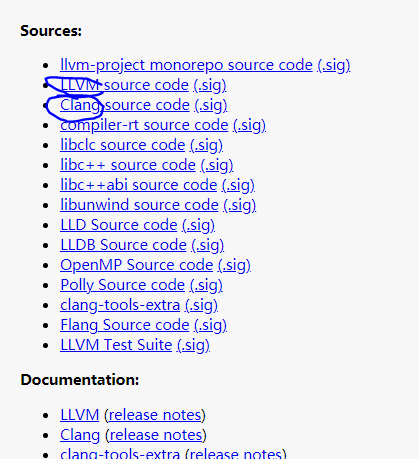419x461 pixels.
Task: Open .sig link beside libc++abi source code
Action: [238, 185]
